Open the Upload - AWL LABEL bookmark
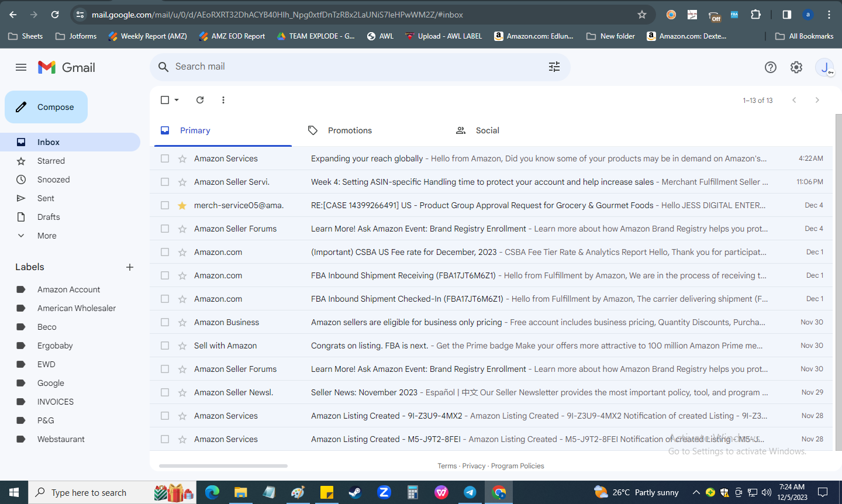Screen dimensions: 842x504 pos(443,36)
